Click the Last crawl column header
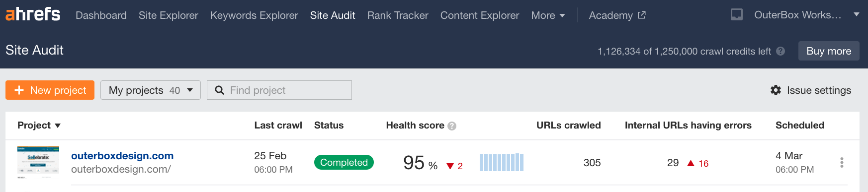This screenshot has width=868, height=192. coord(278,126)
